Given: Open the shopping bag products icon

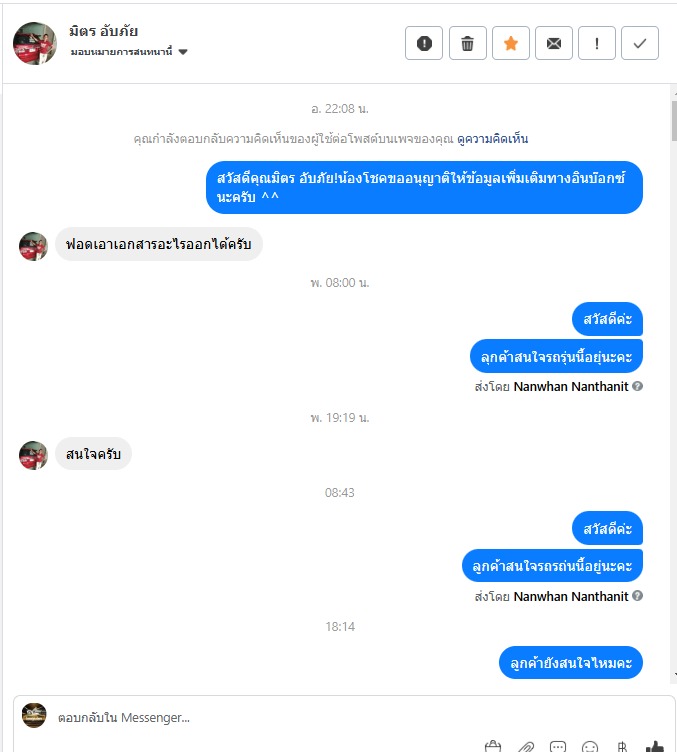Looking at the screenshot, I should click(x=492, y=746).
